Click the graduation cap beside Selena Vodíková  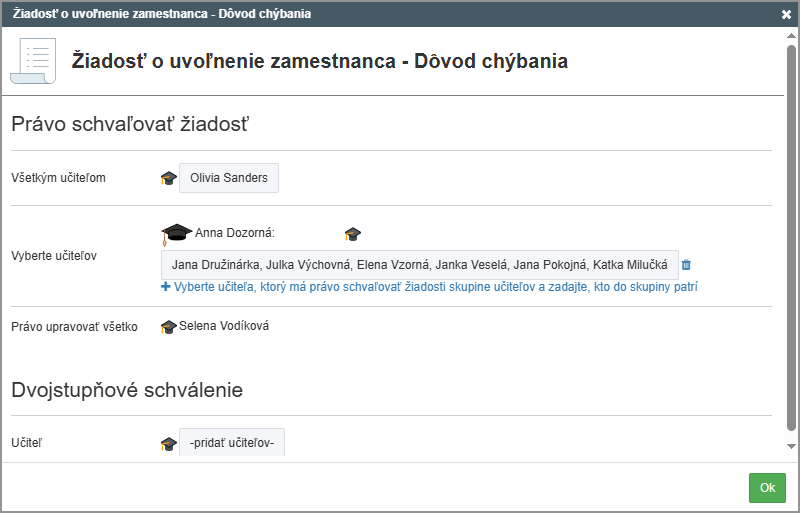click(168, 326)
